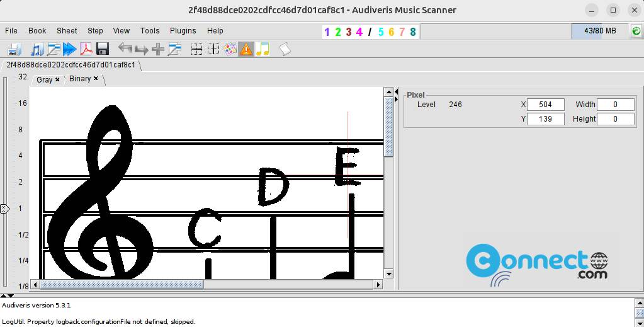This screenshot has height=327, width=644.
Task: Click the horizontal scrollbar thumb
Action: 121,284
